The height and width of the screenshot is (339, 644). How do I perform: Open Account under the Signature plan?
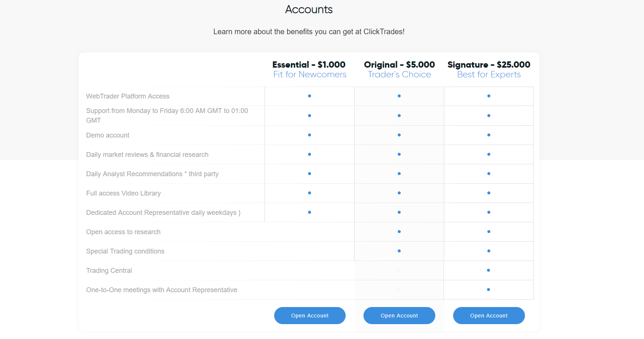(x=489, y=316)
